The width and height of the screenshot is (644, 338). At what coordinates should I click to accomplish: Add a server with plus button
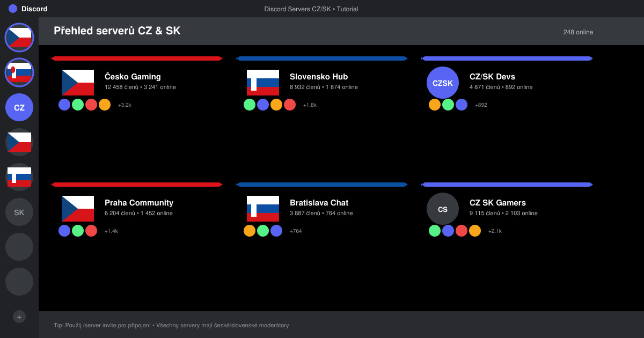point(19,317)
